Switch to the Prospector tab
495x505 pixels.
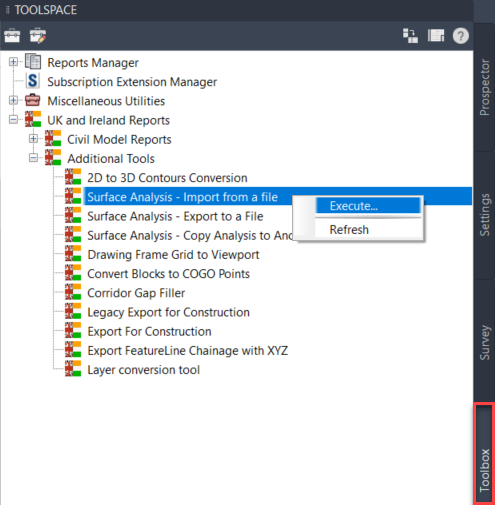(484, 87)
